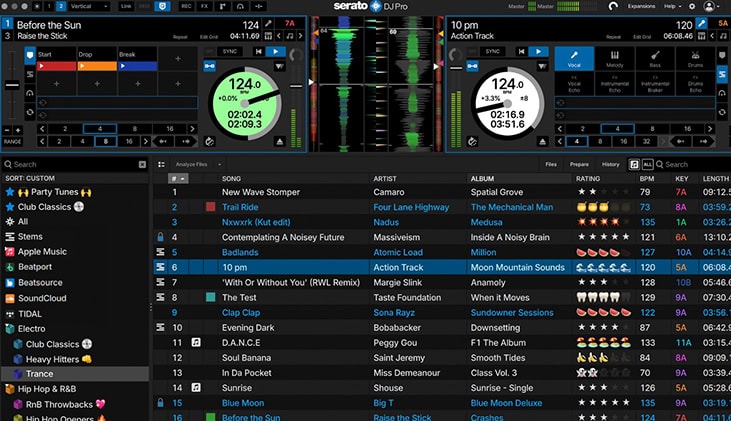Image resolution: width=731 pixels, height=421 pixels.
Task: Select the Vocal stem pad
Action: pyautogui.click(x=575, y=59)
